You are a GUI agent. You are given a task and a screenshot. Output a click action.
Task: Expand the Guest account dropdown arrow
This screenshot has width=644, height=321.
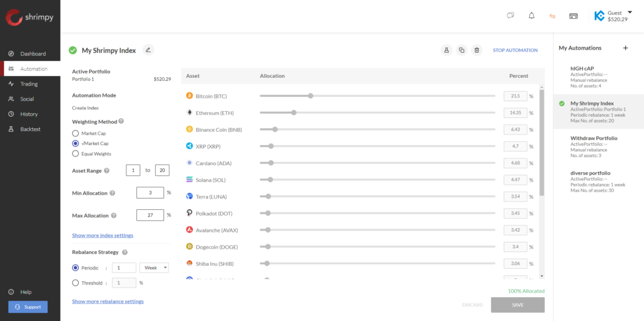click(630, 13)
